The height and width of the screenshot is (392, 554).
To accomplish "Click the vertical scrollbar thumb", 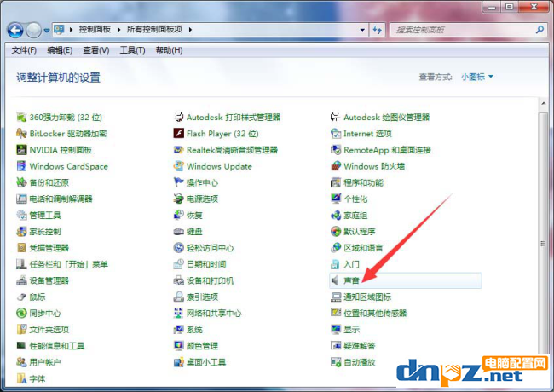I will 543,233.
